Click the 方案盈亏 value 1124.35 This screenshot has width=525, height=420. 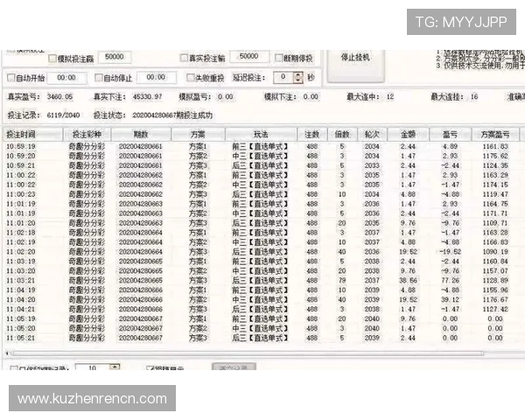tap(495, 165)
